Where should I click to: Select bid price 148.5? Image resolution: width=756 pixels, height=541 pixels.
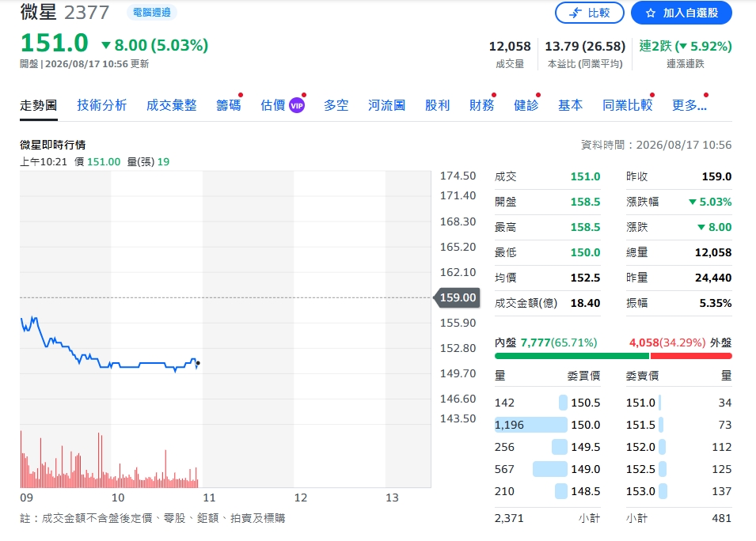pyautogui.click(x=585, y=491)
